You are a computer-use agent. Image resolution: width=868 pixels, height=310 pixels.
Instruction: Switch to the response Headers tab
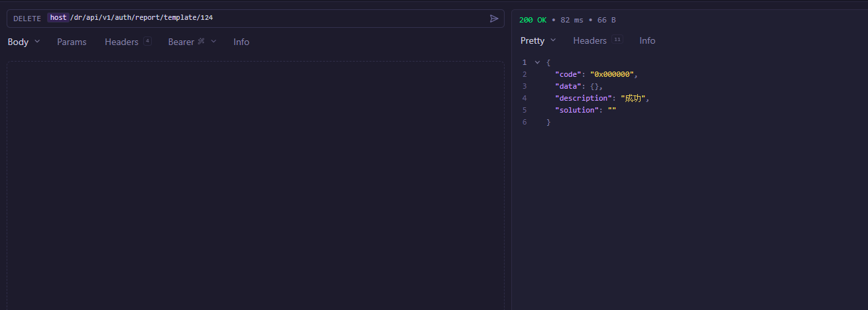pos(589,40)
